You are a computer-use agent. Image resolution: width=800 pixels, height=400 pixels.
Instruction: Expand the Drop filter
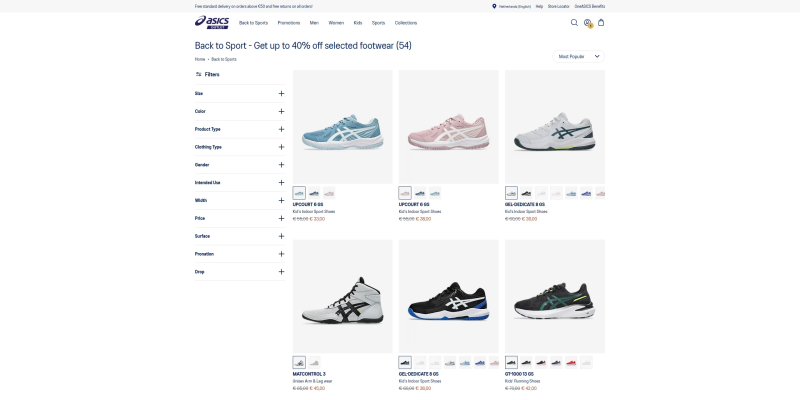coord(240,272)
